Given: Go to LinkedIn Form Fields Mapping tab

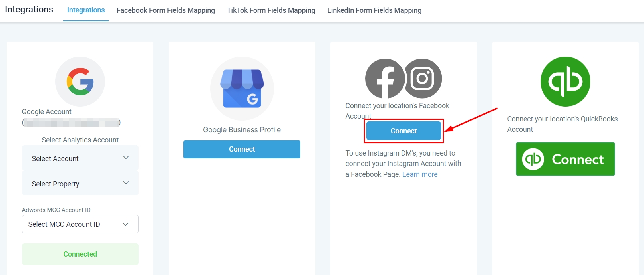Looking at the screenshot, I should tap(374, 10).
